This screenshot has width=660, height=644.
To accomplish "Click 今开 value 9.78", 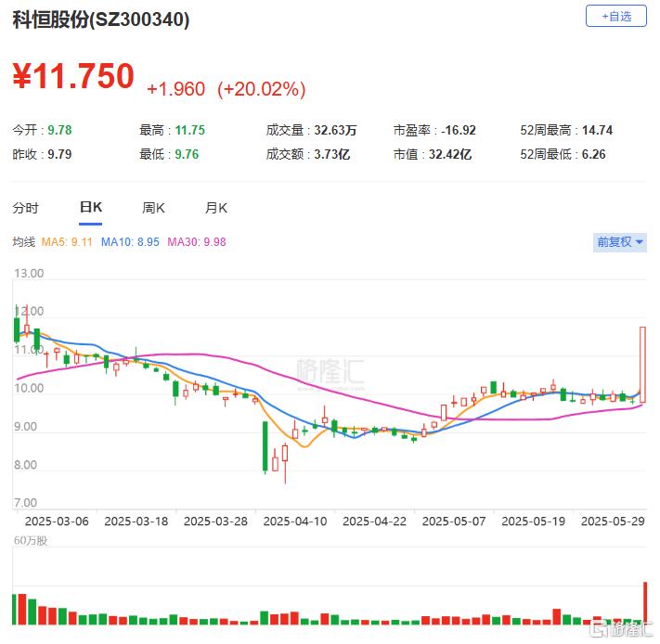I will point(59,130).
